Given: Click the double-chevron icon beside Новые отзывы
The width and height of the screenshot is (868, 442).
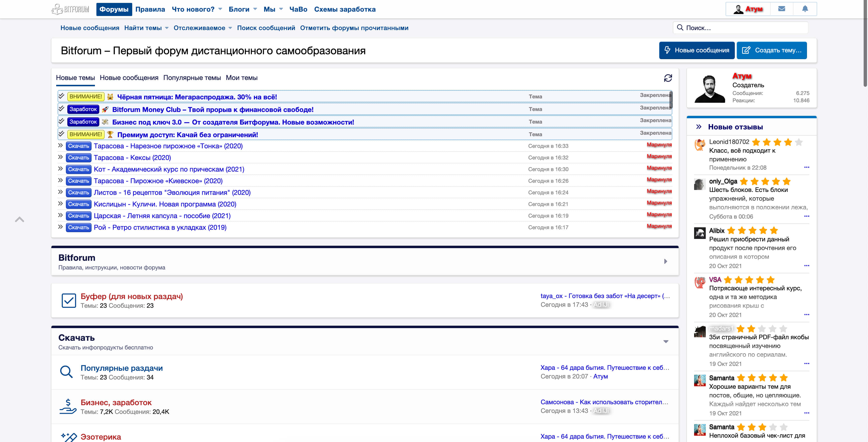Looking at the screenshot, I should pos(699,127).
